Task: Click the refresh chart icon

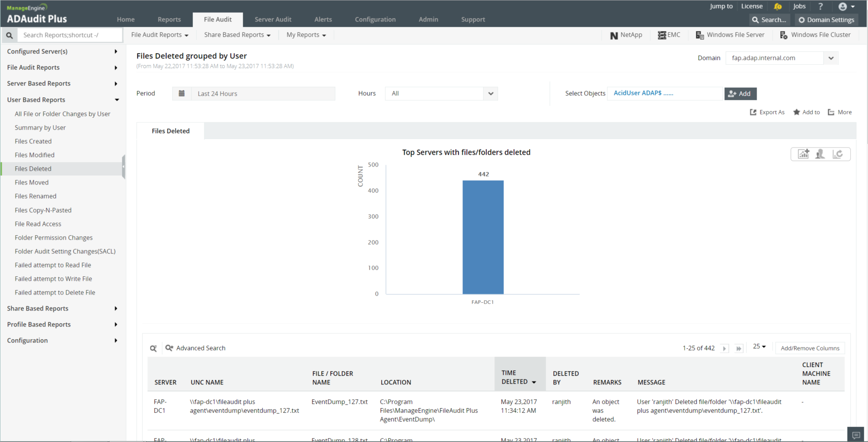Action: coord(838,154)
